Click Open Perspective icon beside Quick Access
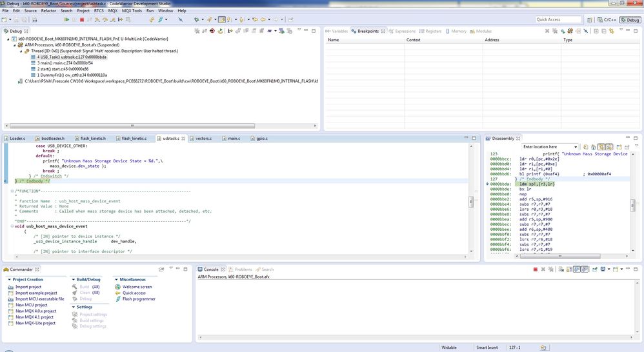Image resolution: width=644 pixels, height=352 pixels. 590,20
